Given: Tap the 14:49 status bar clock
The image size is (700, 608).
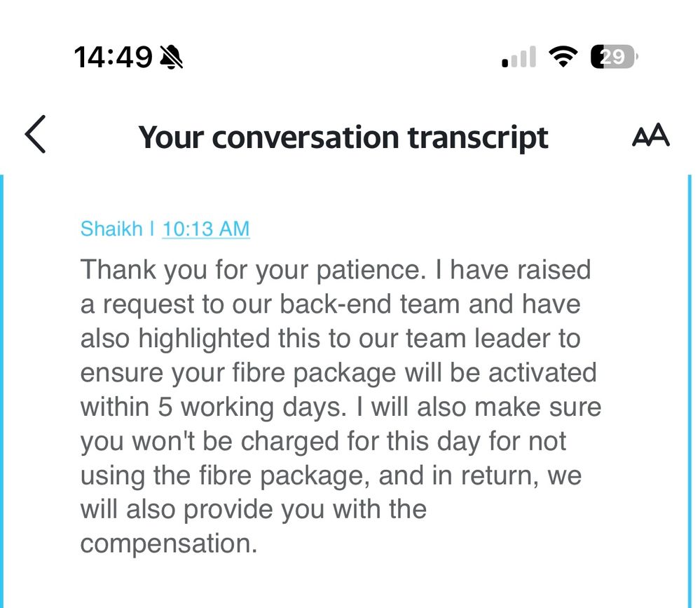Looking at the screenshot, I should click(112, 57).
